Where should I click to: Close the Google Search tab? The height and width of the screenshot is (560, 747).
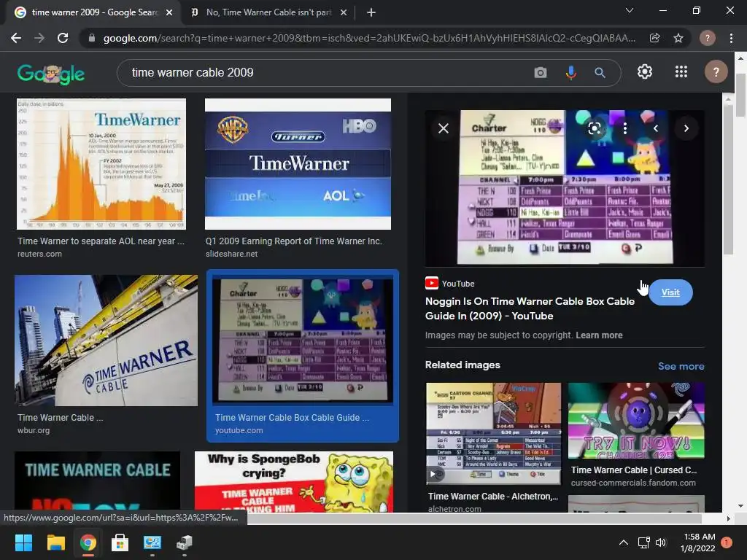[x=169, y=12]
